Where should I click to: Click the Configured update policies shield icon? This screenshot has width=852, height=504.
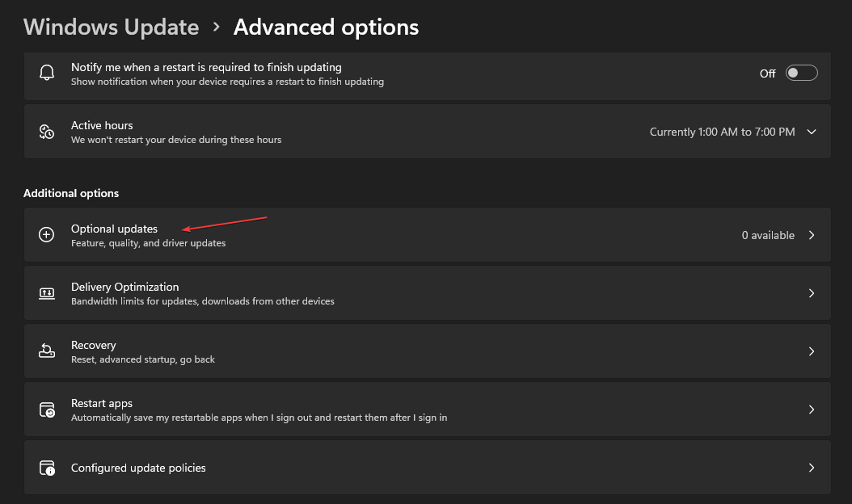point(46,467)
